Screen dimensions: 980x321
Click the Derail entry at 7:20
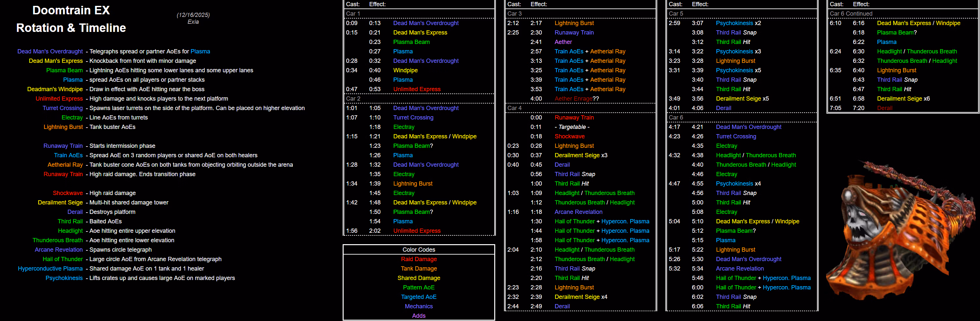pos(885,108)
